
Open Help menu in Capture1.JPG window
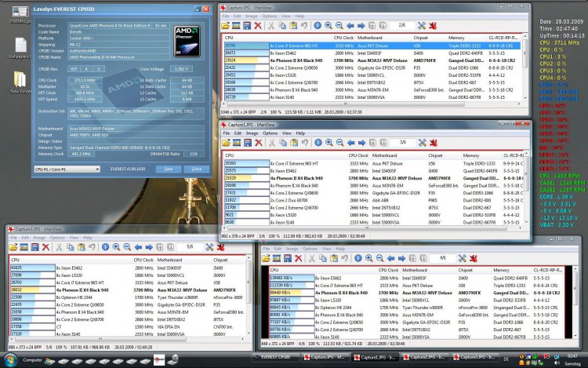(300, 133)
